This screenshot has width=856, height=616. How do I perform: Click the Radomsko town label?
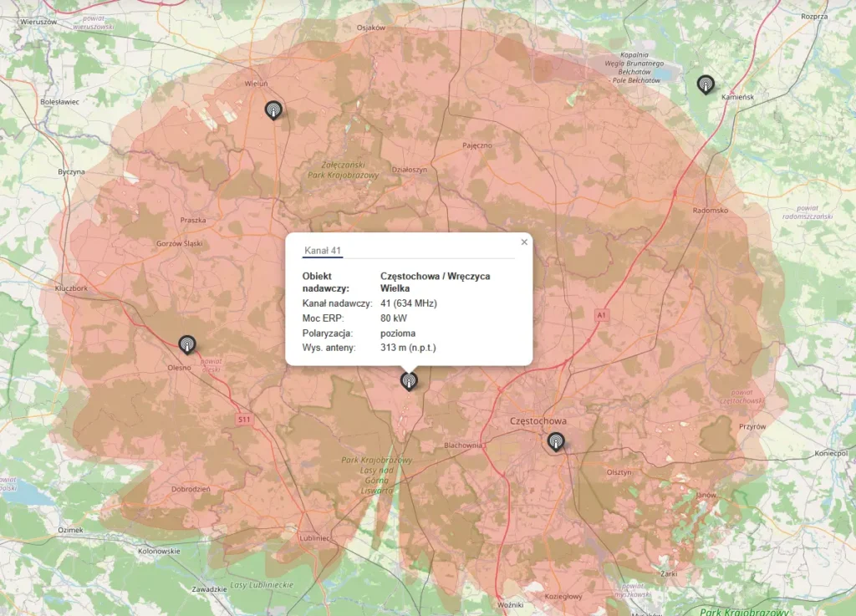click(x=711, y=211)
